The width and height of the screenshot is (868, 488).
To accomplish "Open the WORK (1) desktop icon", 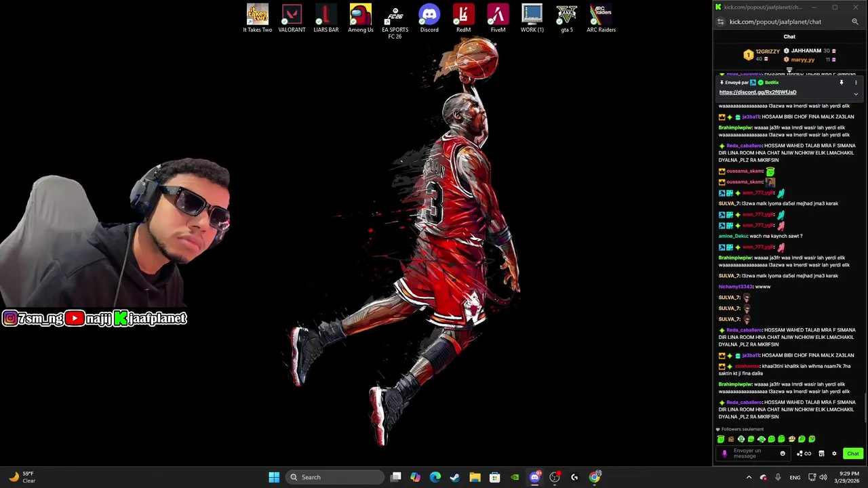I will click(x=532, y=18).
